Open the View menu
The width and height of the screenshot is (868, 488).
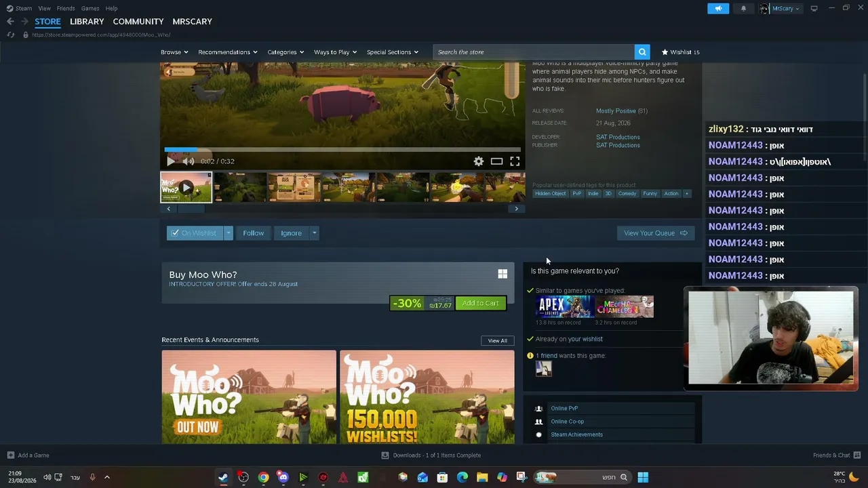point(44,8)
